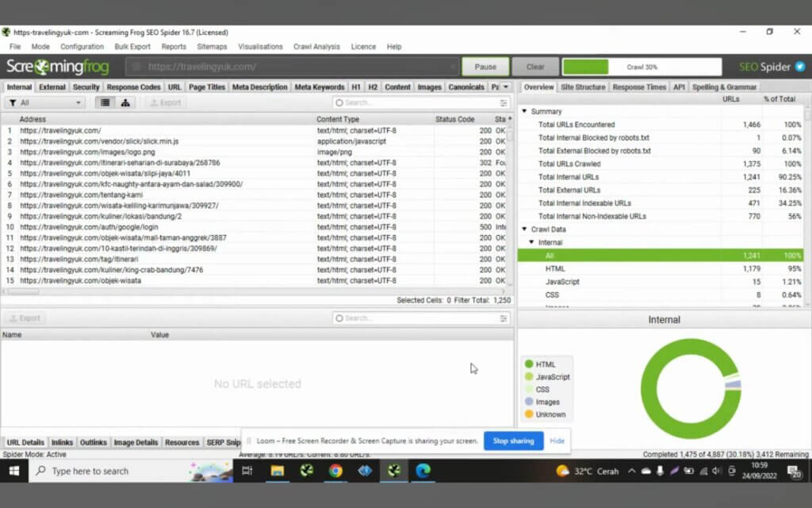
Task: Select the JavaScript row in Overview
Action: pyautogui.click(x=661, y=282)
